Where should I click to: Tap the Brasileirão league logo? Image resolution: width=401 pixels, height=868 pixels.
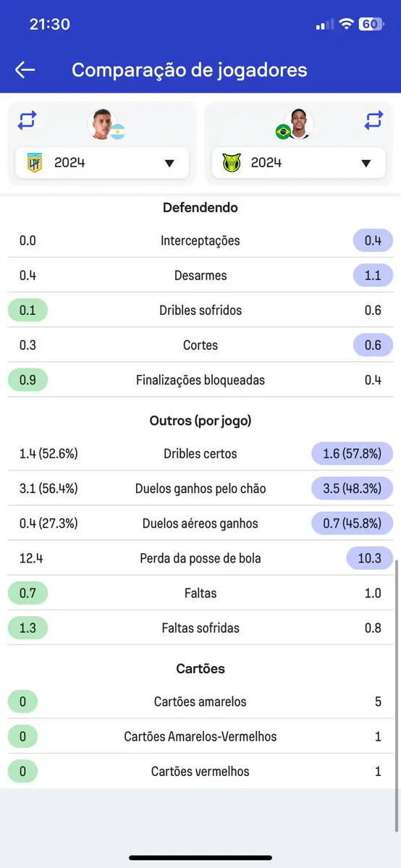(232, 163)
